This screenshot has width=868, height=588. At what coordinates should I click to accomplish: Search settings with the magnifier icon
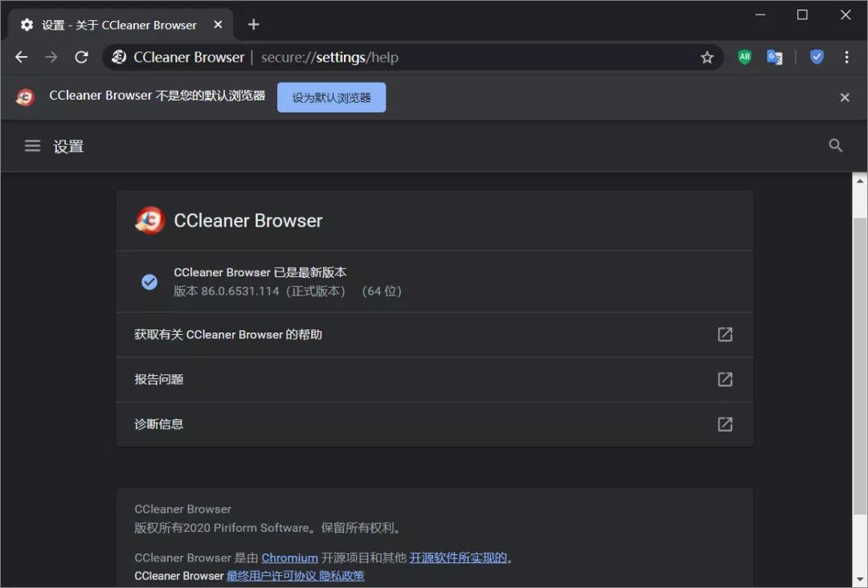tap(835, 145)
